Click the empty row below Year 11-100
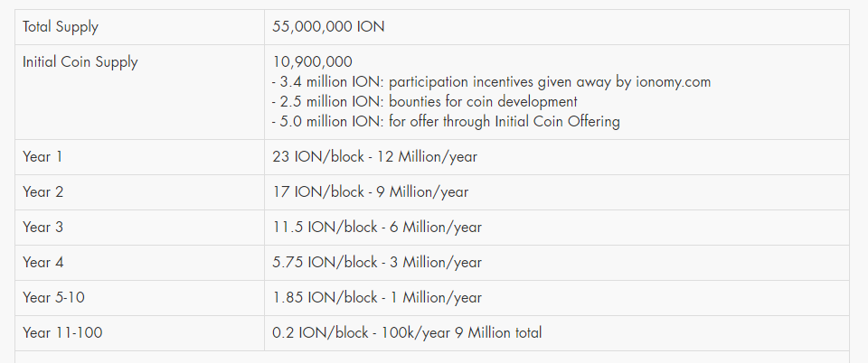The height and width of the screenshot is (363, 868). click(432, 357)
